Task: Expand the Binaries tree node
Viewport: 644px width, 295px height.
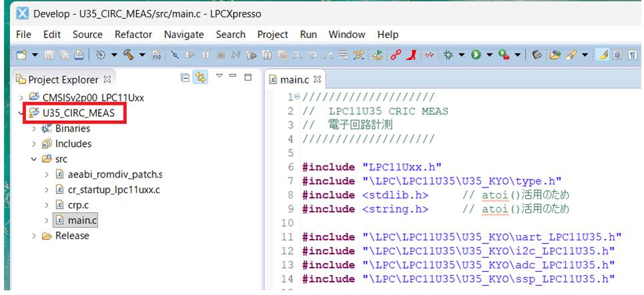Action: [x=34, y=129]
